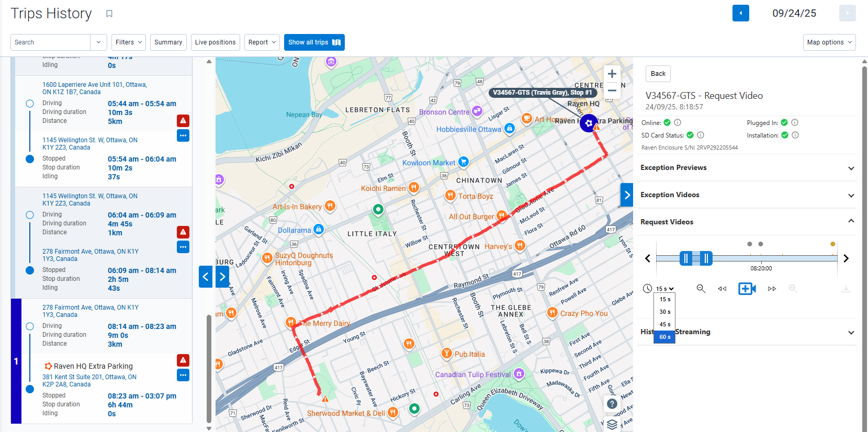
Task: Click the red exception warning icon for Raven HQ stop
Action: [x=183, y=360]
